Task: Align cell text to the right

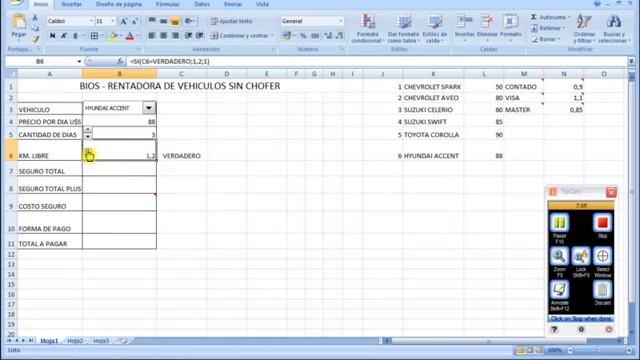Action: point(175,36)
